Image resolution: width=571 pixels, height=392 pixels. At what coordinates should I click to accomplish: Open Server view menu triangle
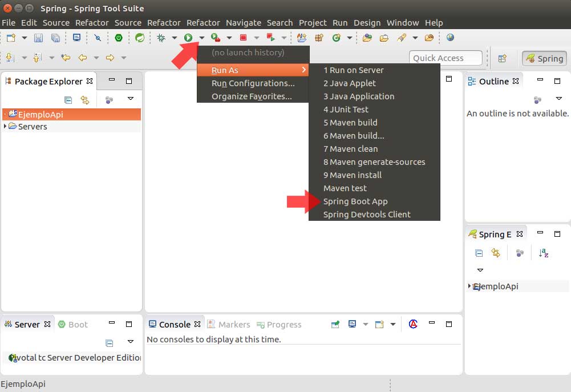point(131,342)
